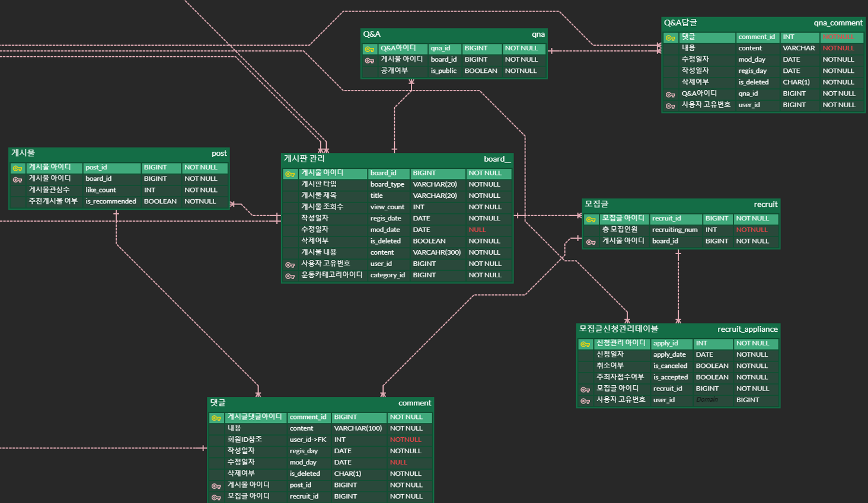Image resolution: width=868 pixels, height=503 pixels.
Task: Click the foreign key icon beside qna_comment's user_id row
Action: coord(670,106)
